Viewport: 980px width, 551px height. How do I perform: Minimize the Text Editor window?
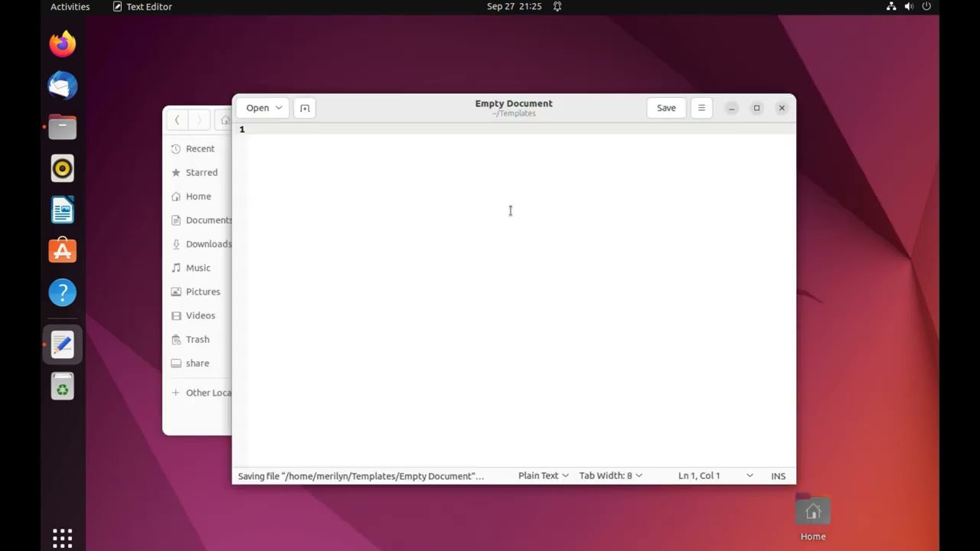(731, 108)
